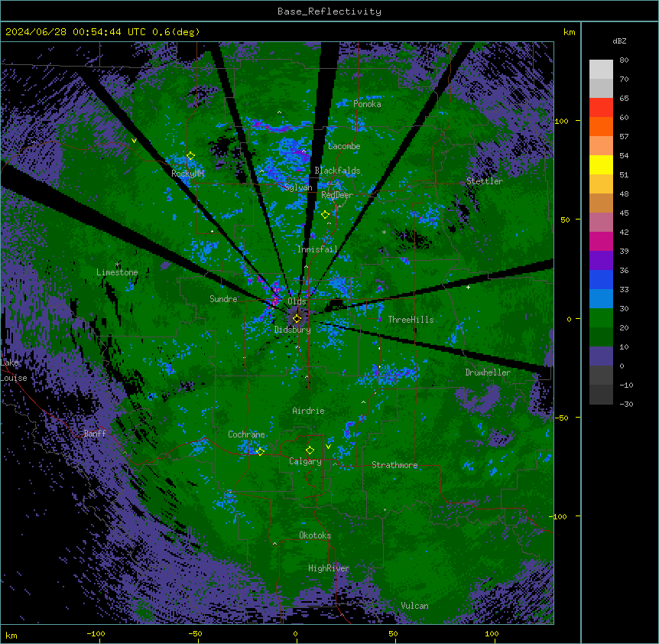This screenshot has height=644, width=659.
Task: Click the HighRiver town label
Action: coord(329,568)
